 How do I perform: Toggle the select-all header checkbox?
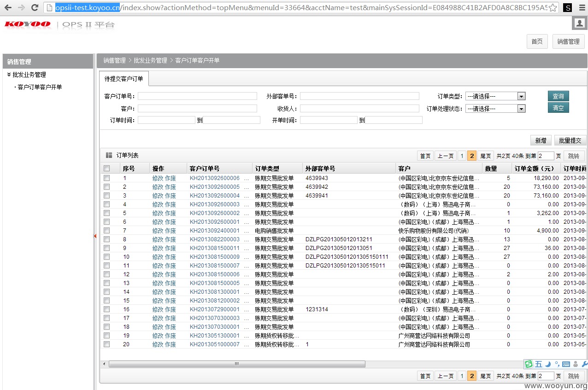(107, 169)
